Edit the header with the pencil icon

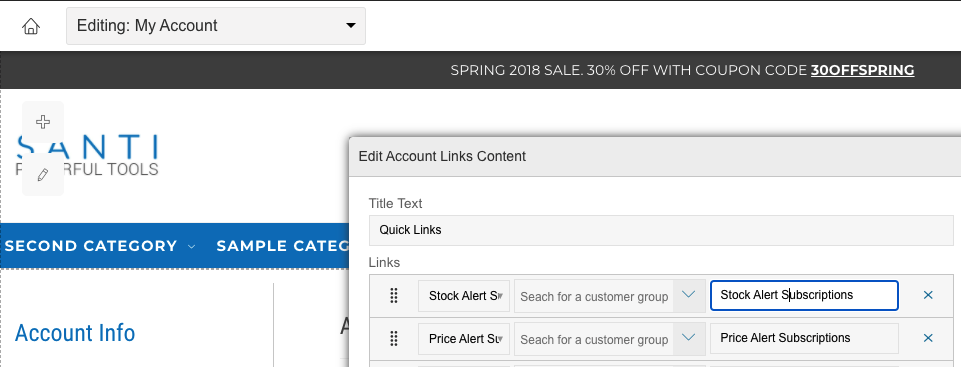pos(43,175)
